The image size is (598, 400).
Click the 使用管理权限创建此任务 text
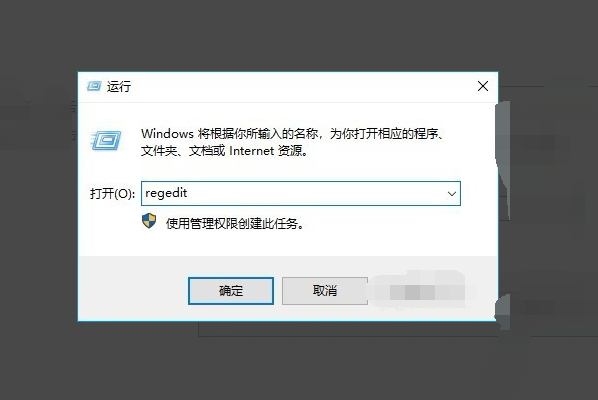(235, 223)
